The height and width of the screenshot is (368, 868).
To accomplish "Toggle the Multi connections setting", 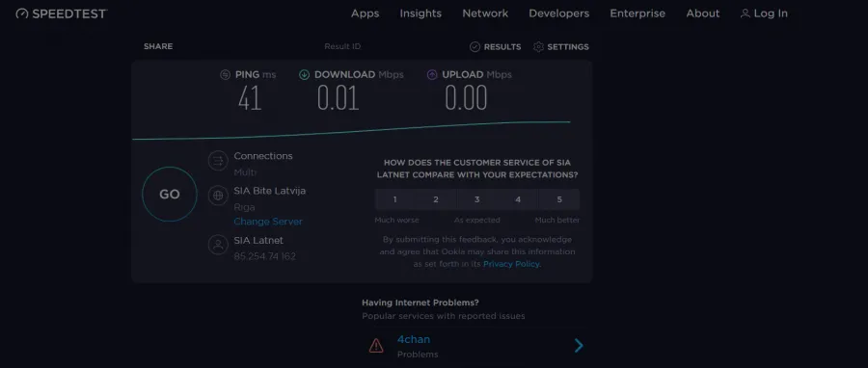I will tap(245, 172).
